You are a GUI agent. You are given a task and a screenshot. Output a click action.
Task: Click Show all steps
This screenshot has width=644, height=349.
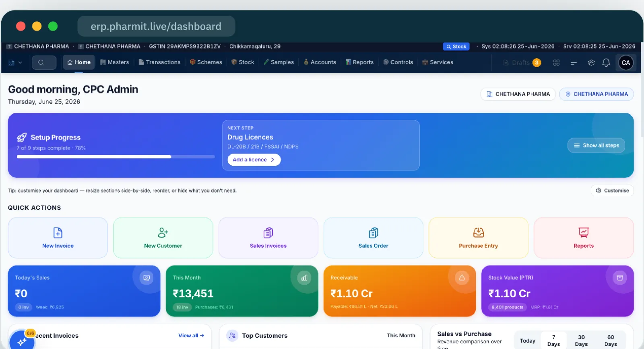tap(596, 146)
